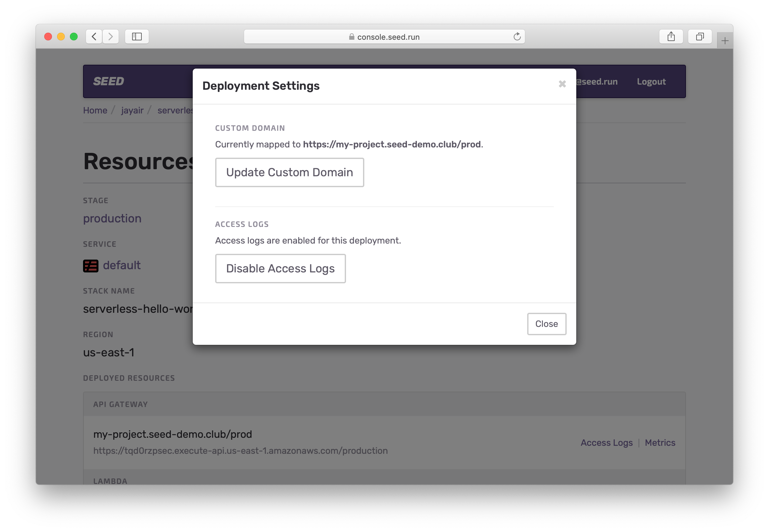Close the Deployment Settings modal with X
The width and height of the screenshot is (769, 532).
coord(562,84)
